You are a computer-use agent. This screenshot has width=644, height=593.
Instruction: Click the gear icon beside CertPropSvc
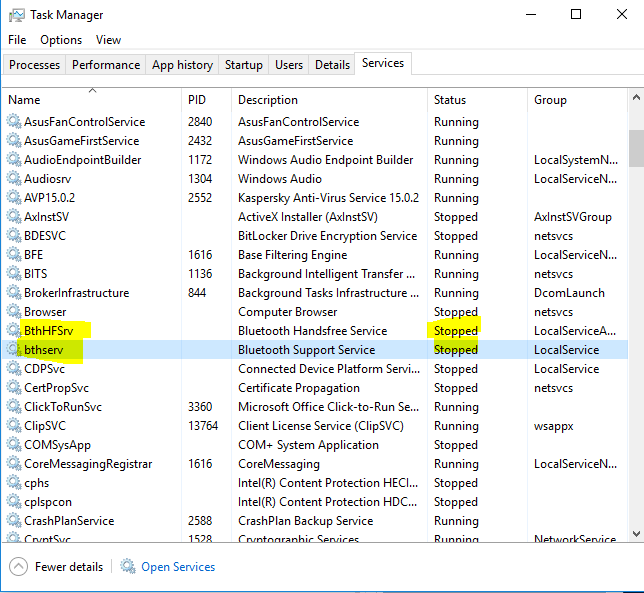coord(14,387)
